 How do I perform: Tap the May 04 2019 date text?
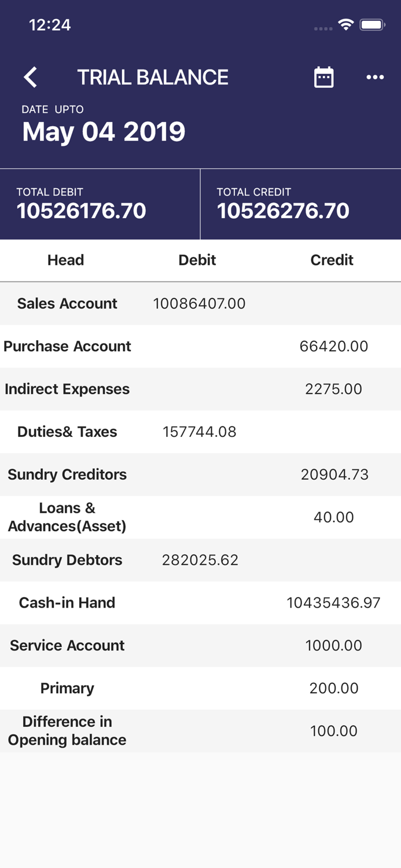(103, 131)
